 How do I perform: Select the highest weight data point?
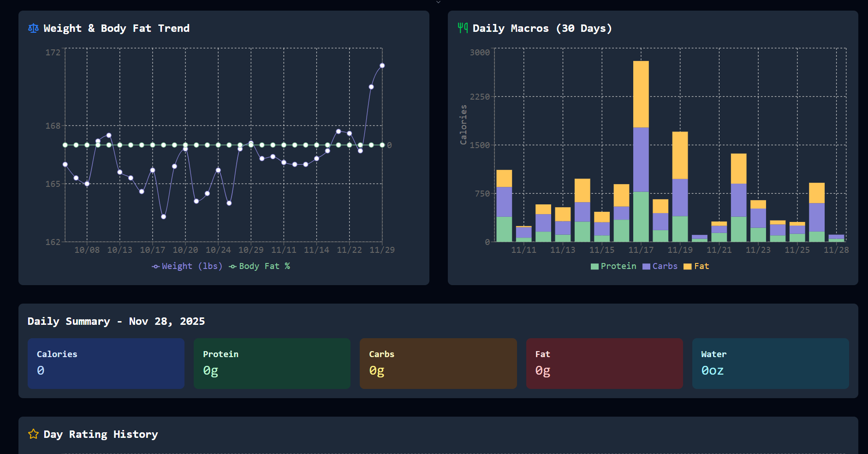pyautogui.click(x=382, y=66)
